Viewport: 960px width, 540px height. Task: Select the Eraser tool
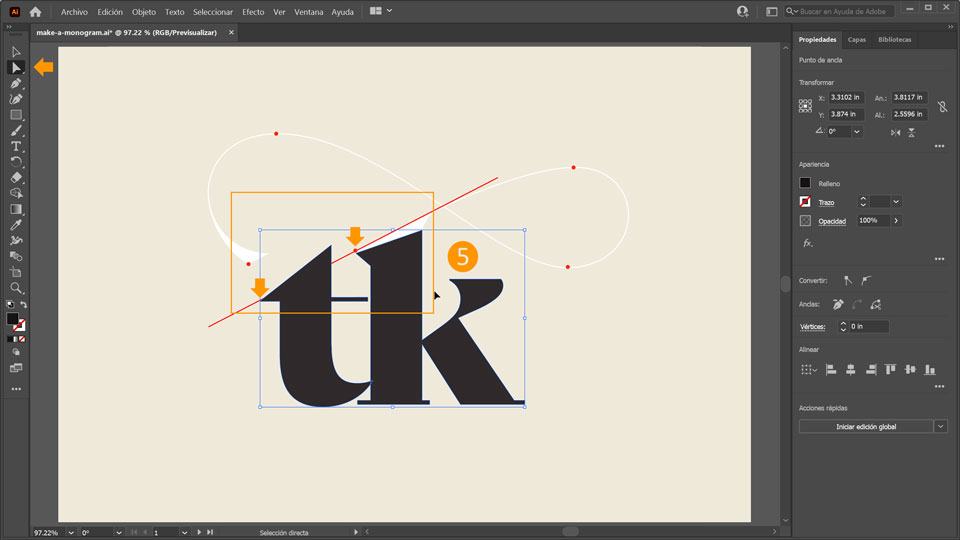pyautogui.click(x=16, y=178)
